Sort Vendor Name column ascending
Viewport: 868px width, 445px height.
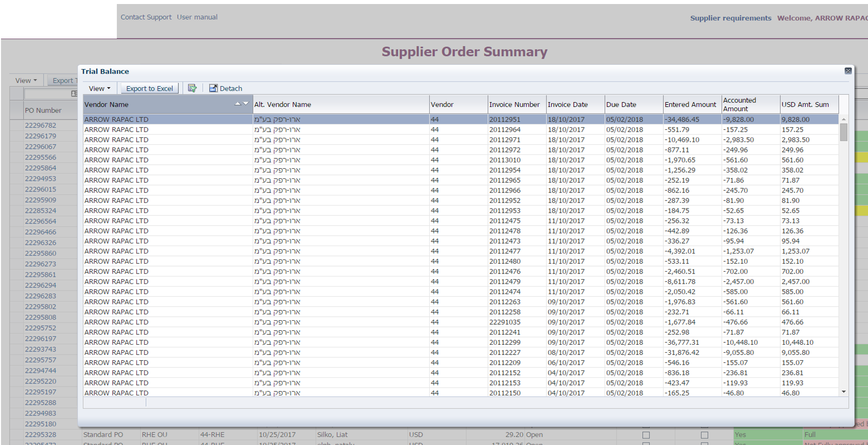tap(238, 104)
